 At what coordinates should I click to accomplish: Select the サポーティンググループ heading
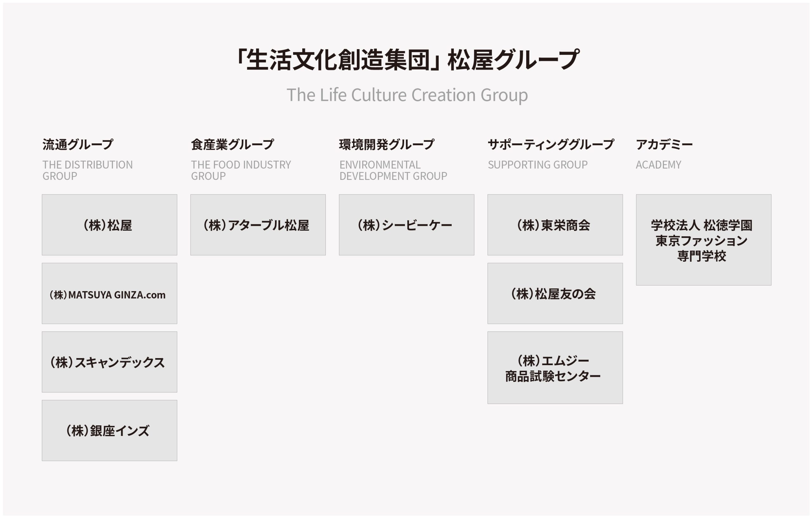[551, 144]
